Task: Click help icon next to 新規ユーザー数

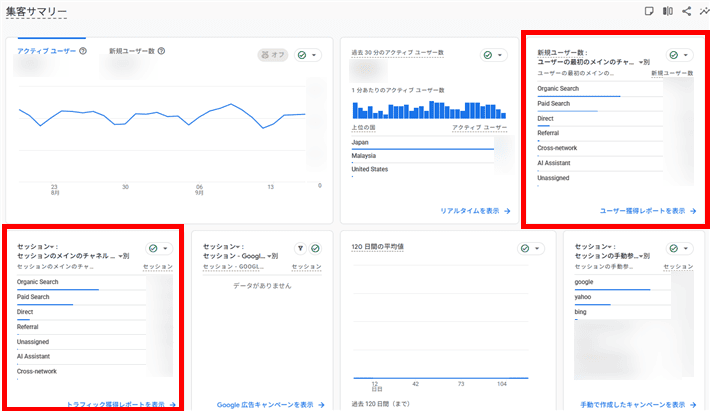Action: coord(161,51)
